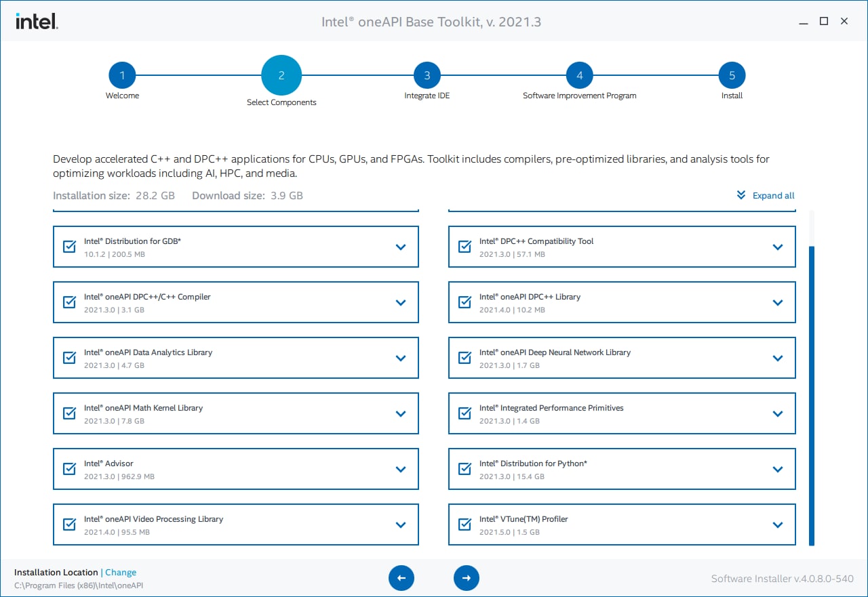Uncheck Intel Advisor component
The image size is (868, 597).
[69, 469]
